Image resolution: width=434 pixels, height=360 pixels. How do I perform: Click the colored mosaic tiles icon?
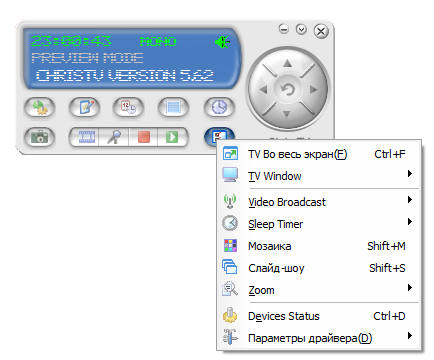(230, 246)
